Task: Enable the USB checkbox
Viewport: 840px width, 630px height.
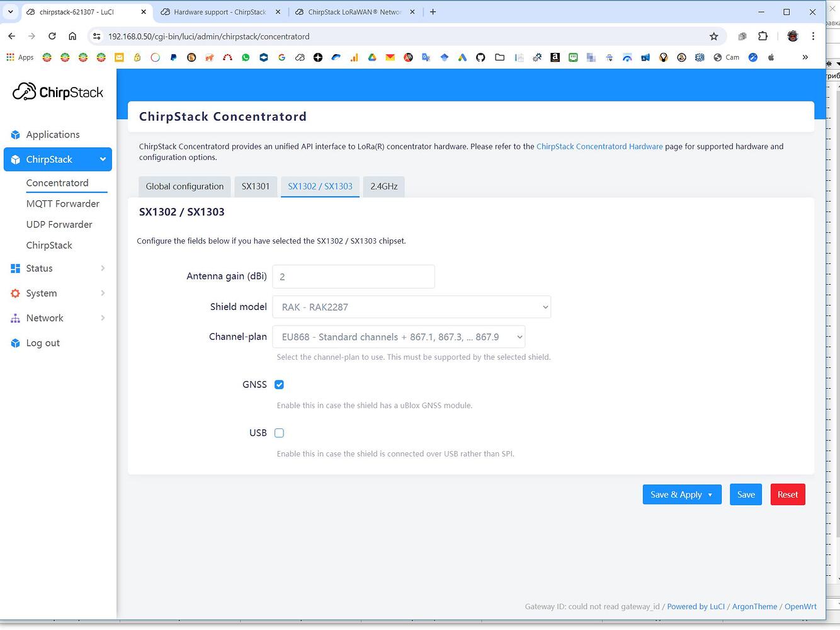Action: click(x=279, y=433)
